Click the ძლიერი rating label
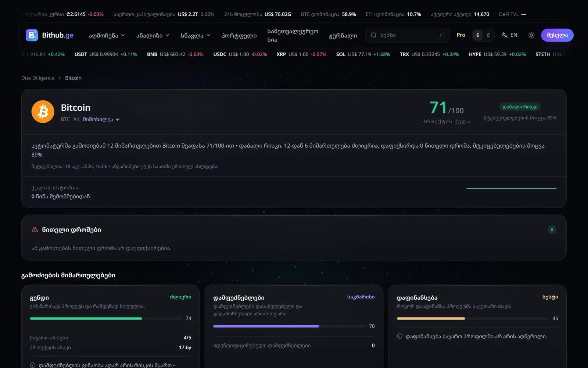 [180, 297]
